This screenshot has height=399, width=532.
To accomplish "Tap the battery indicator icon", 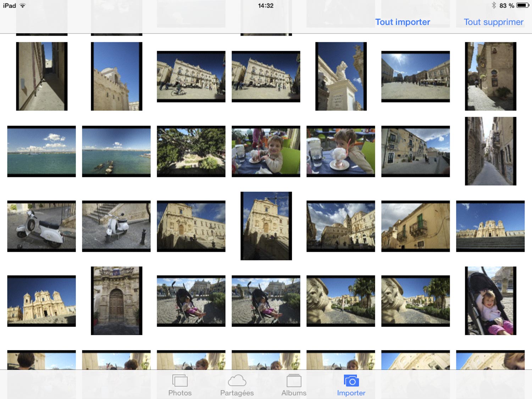I will point(523,5).
